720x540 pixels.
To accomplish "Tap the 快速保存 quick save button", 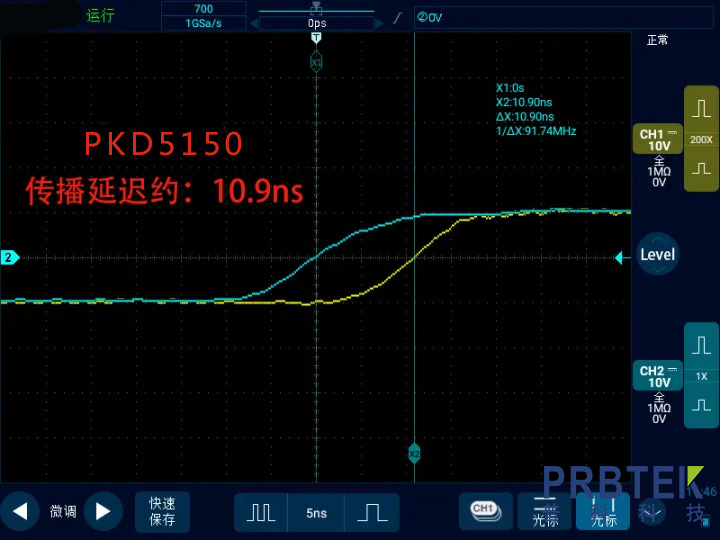I will (x=162, y=511).
